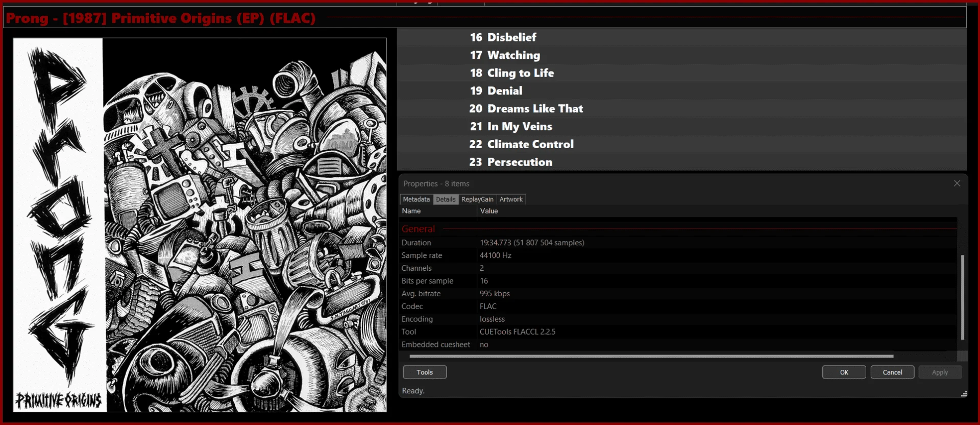Open the Details tab
The image size is (980, 425).
tap(446, 199)
